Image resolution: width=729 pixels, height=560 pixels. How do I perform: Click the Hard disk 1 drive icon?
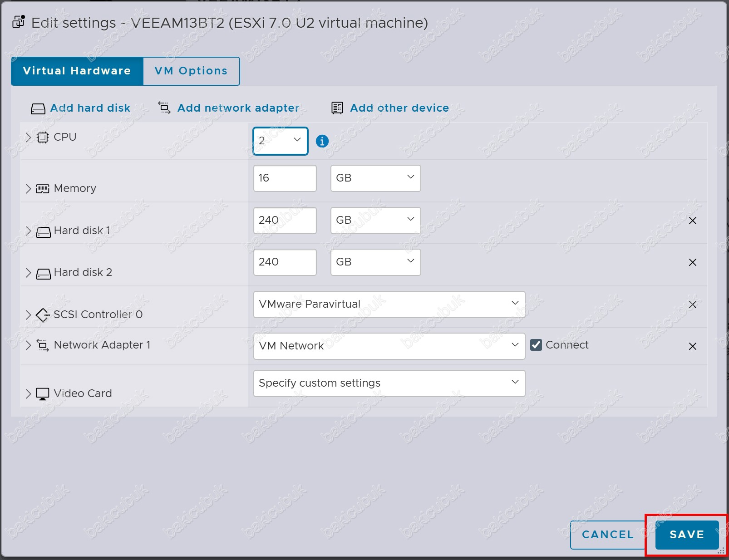coord(43,232)
